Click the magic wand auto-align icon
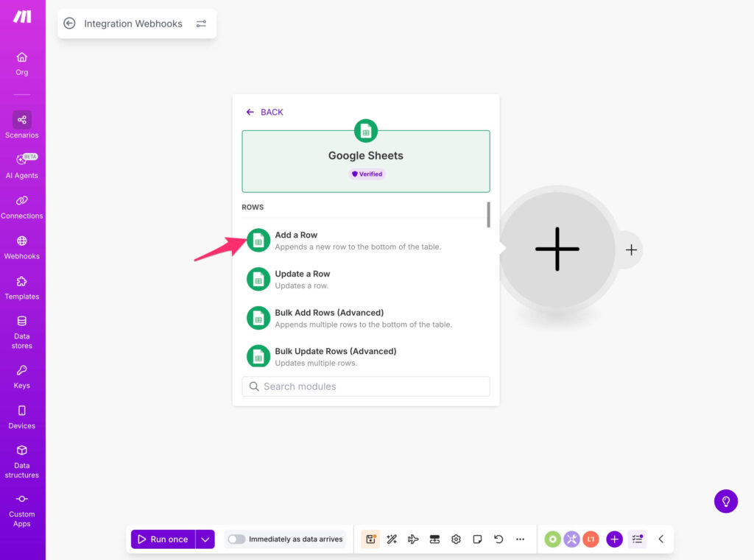Screen dimensions: 754x560 [392, 539]
